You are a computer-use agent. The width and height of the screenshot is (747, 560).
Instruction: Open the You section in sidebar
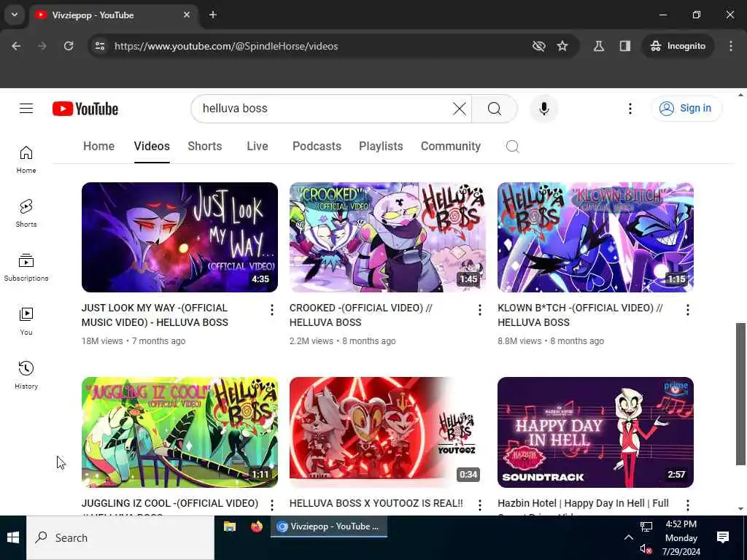[x=26, y=322]
